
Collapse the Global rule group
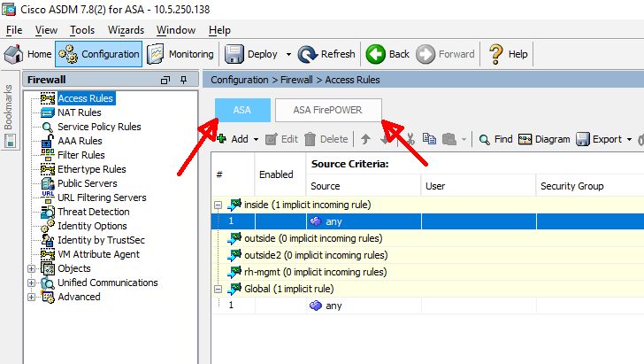click(218, 289)
